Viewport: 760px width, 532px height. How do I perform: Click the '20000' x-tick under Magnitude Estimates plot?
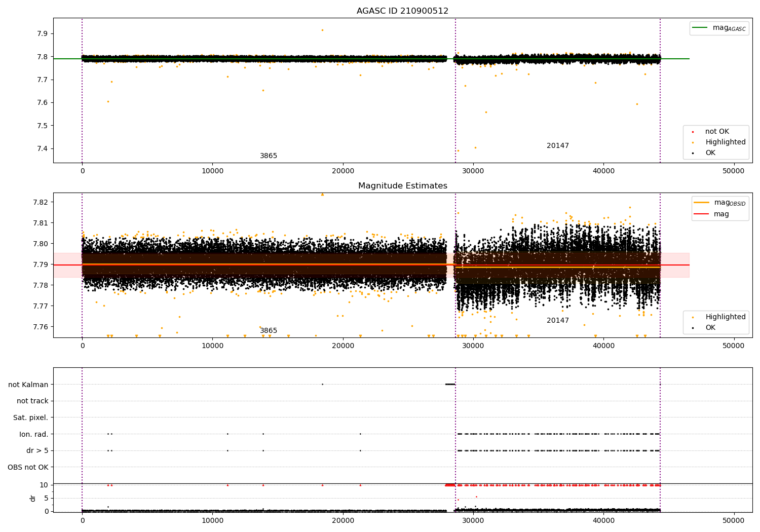coord(343,346)
